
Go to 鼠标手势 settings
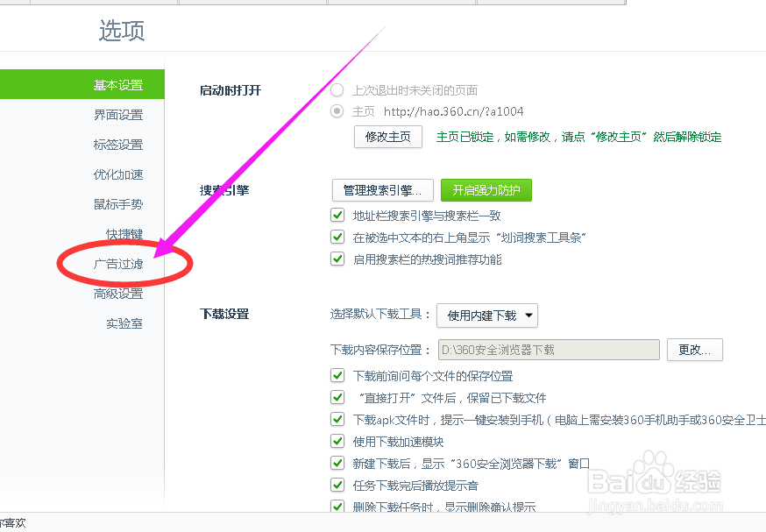click(118, 204)
